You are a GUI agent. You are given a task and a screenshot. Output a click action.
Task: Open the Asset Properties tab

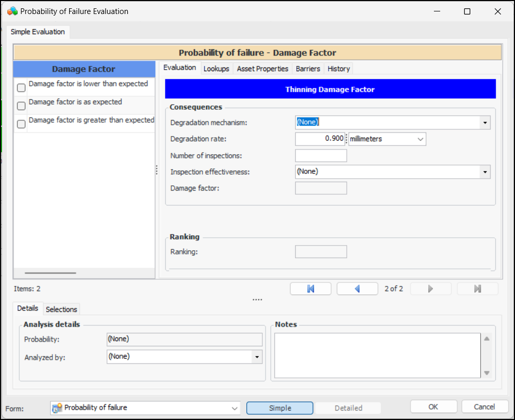[262, 69]
